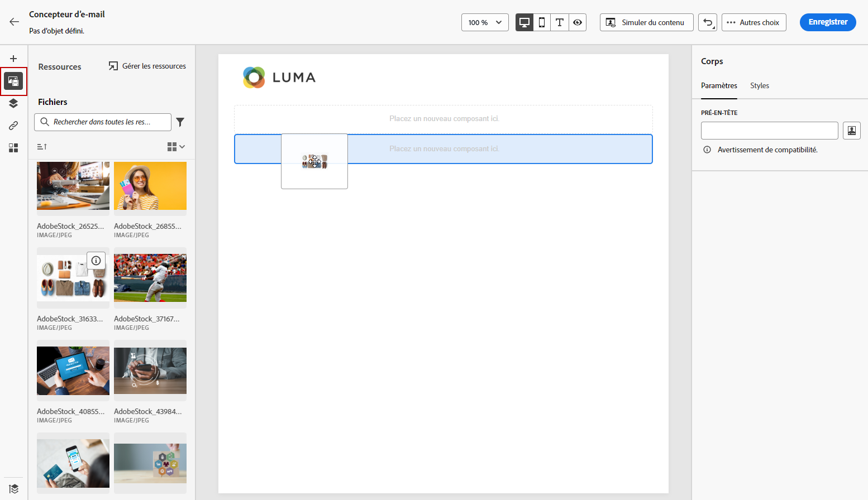Click Simuler du contenu button
This screenshot has height=500, width=868.
pos(646,22)
